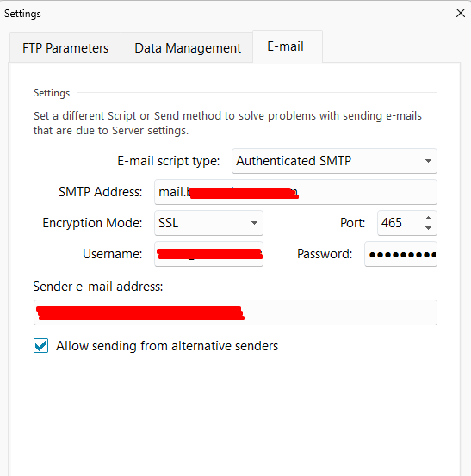This screenshot has width=471, height=476.
Task: Open the Data Management tab
Action: pos(187,47)
